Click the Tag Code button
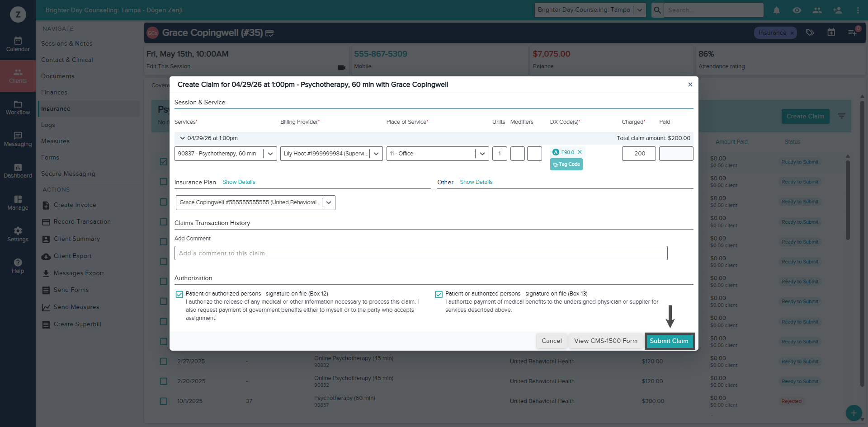The width and height of the screenshot is (868, 427). (566, 164)
